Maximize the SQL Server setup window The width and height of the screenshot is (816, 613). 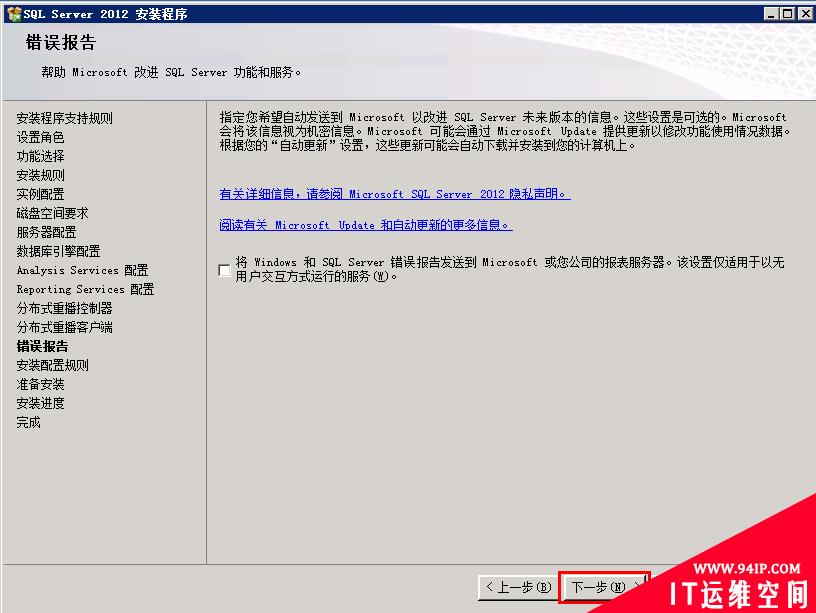coord(788,14)
